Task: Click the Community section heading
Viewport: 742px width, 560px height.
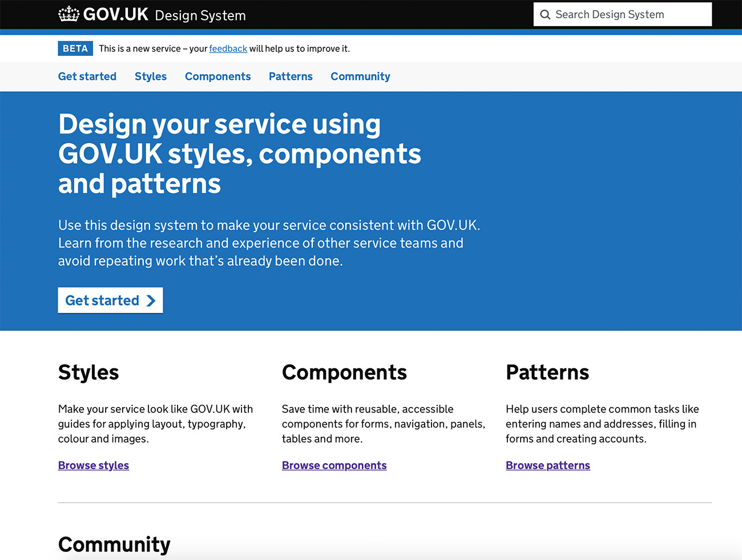Action: tap(114, 545)
